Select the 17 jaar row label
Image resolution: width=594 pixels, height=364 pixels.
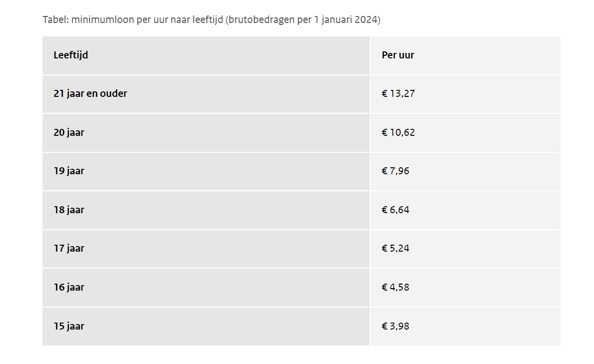(x=69, y=249)
